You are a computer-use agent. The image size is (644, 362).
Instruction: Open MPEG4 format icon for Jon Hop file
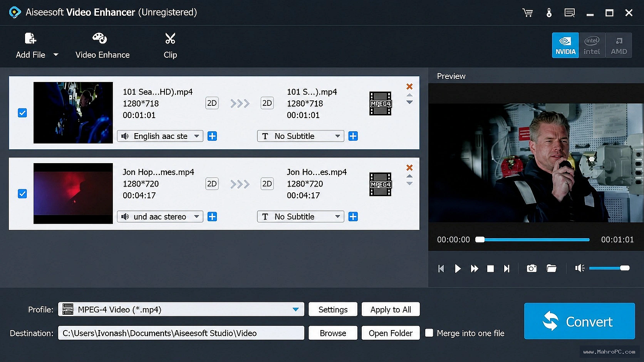380,184
